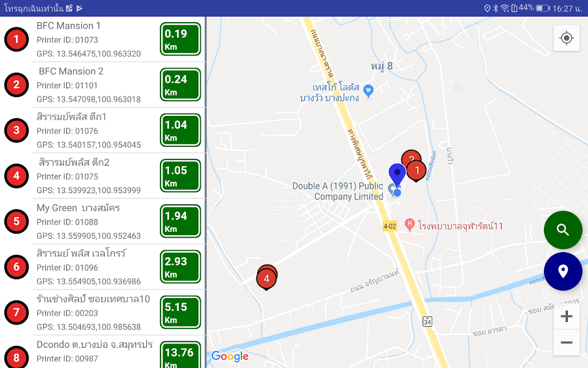Click the red circle number 5 in list
The image size is (588, 368).
click(17, 221)
